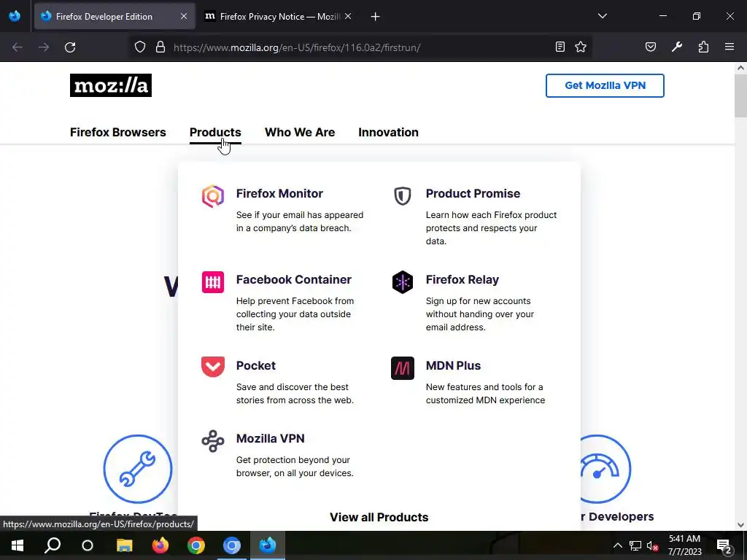This screenshot has height=560, width=747.
Task: Go back one page
Action: (x=18, y=47)
